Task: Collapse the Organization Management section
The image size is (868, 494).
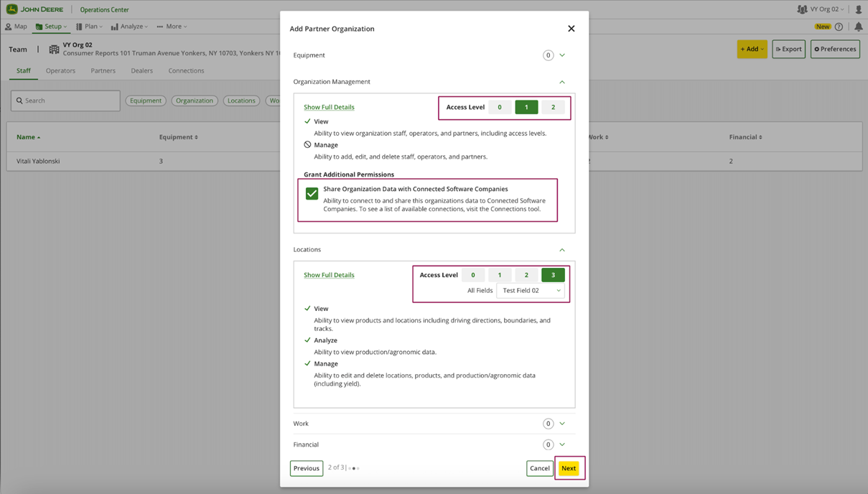Action: click(x=562, y=82)
